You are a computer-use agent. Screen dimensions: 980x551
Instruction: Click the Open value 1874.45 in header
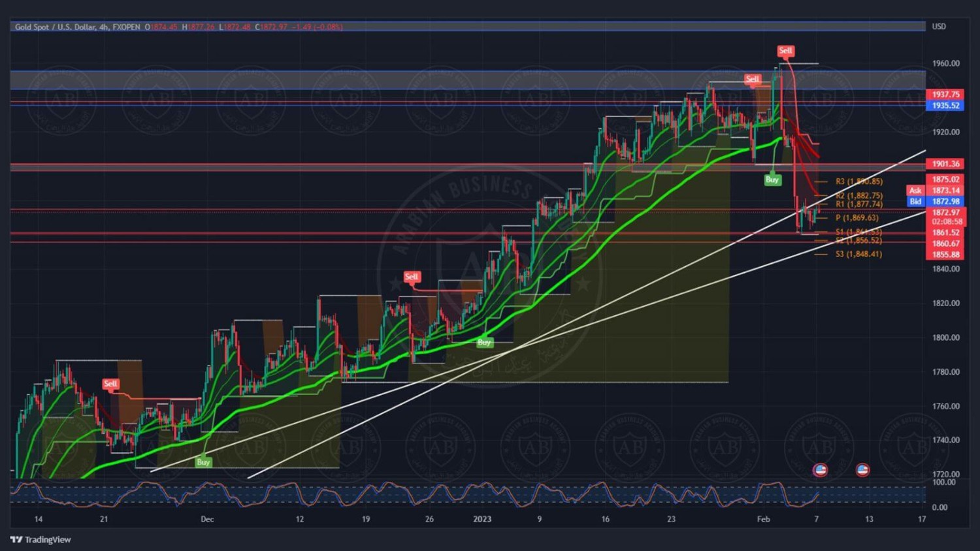pyautogui.click(x=164, y=27)
